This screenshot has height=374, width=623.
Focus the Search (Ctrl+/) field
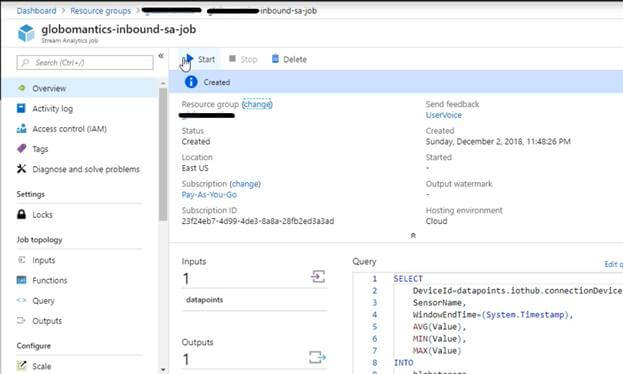click(x=85, y=62)
